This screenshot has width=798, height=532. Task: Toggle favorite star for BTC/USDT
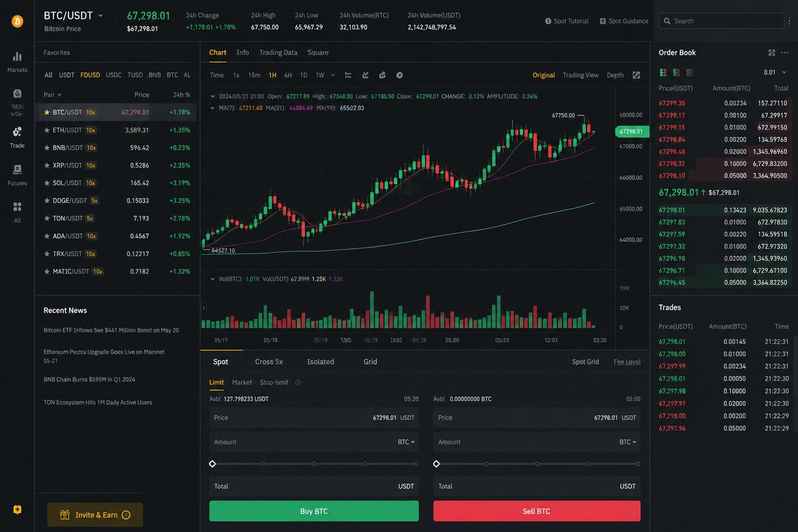(47, 112)
